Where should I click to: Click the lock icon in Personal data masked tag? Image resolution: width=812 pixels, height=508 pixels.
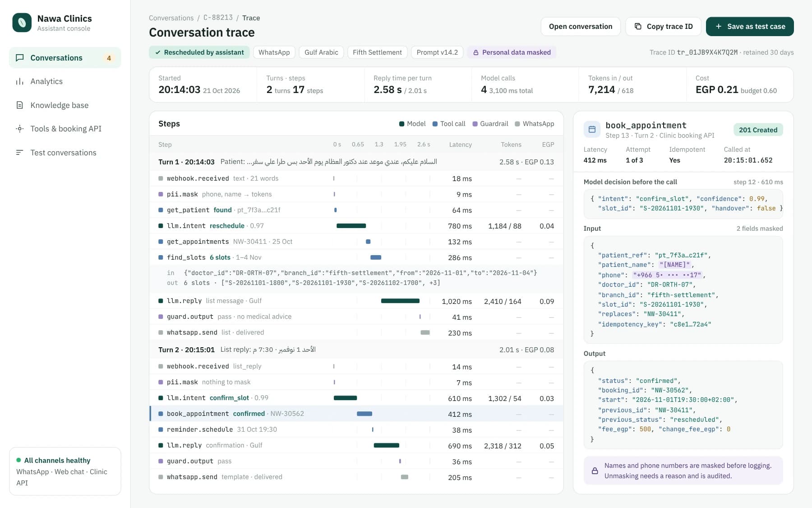tap(475, 52)
